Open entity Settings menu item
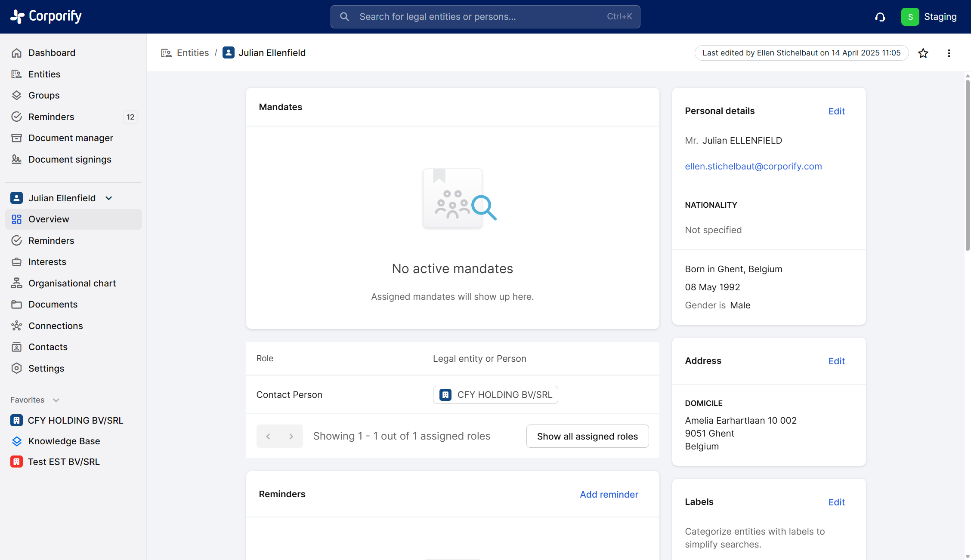Viewport: 971px width, 560px height. pos(46,368)
